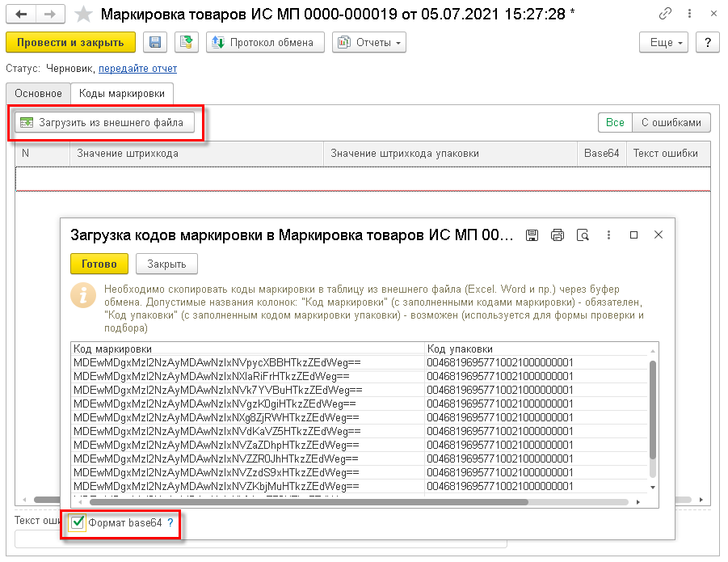Click the dialog table scroll-right arrow
This screenshot has height=562, width=728.
[638, 502]
